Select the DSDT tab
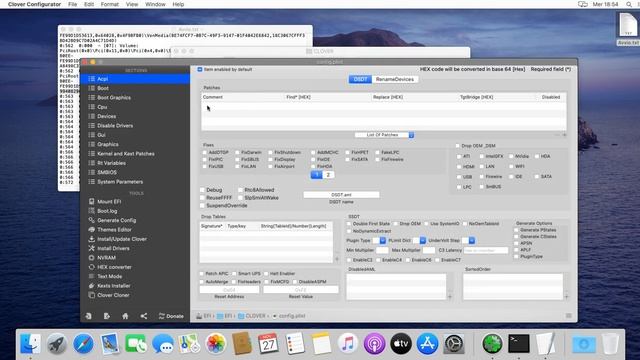 coord(360,79)
